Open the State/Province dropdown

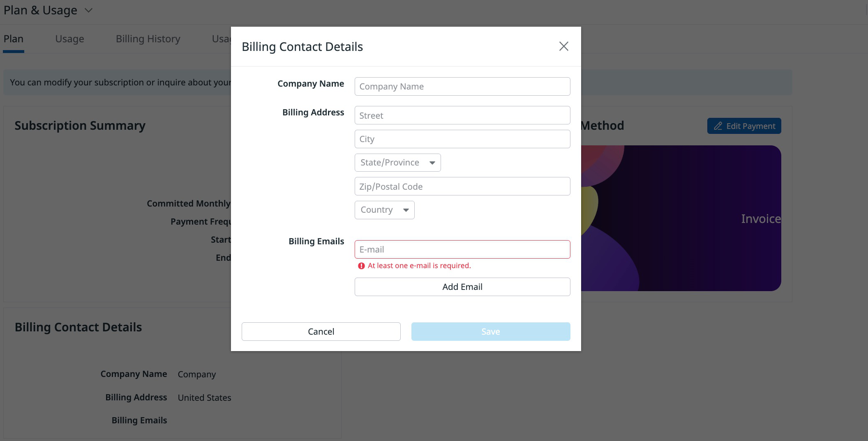tap(397, 163)
